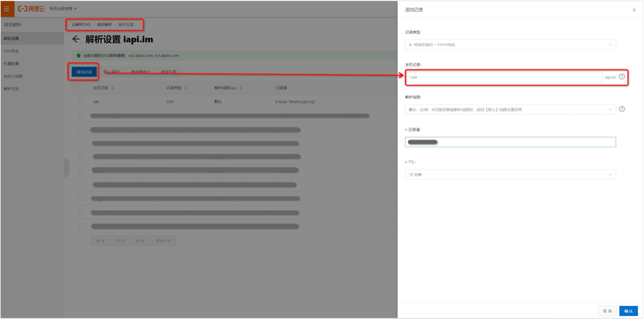The image size is (644, 319).
Task: Click help icon next to 解析线路 dropdown
Action: (x=622, y=109)
